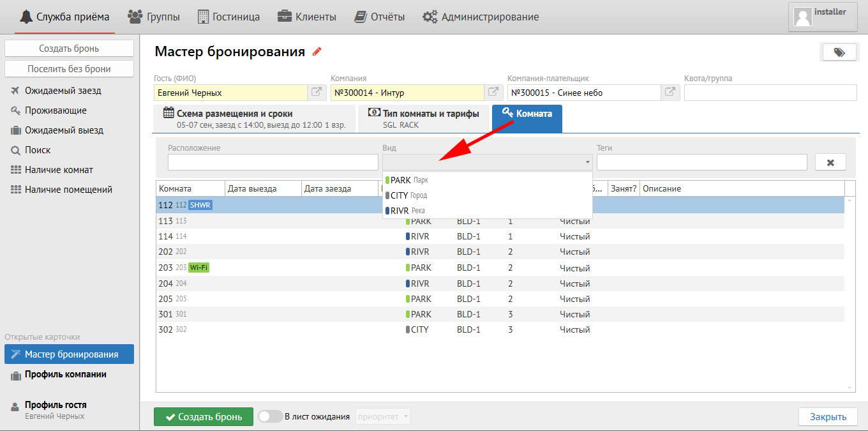The width and height of the screenshot is (868, 431).
Task: Click the tag icon button
Action: 839,52
